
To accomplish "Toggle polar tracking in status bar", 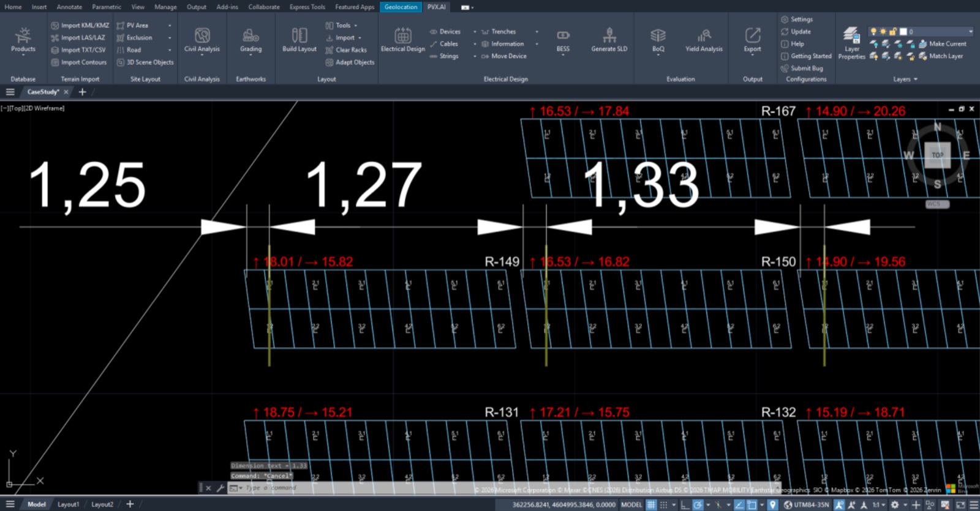I will tap(698, 505).
